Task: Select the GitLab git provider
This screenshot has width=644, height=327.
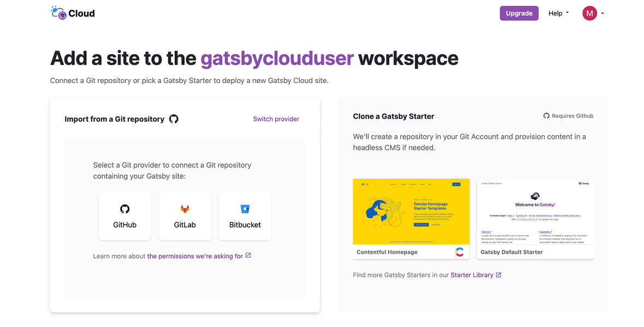Action: (185, 216)
